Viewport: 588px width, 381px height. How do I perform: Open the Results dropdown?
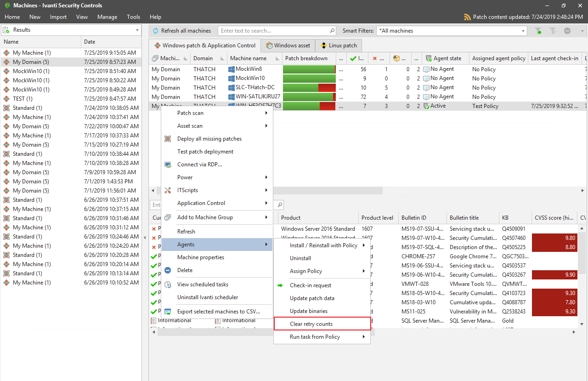tap(137, 30)
